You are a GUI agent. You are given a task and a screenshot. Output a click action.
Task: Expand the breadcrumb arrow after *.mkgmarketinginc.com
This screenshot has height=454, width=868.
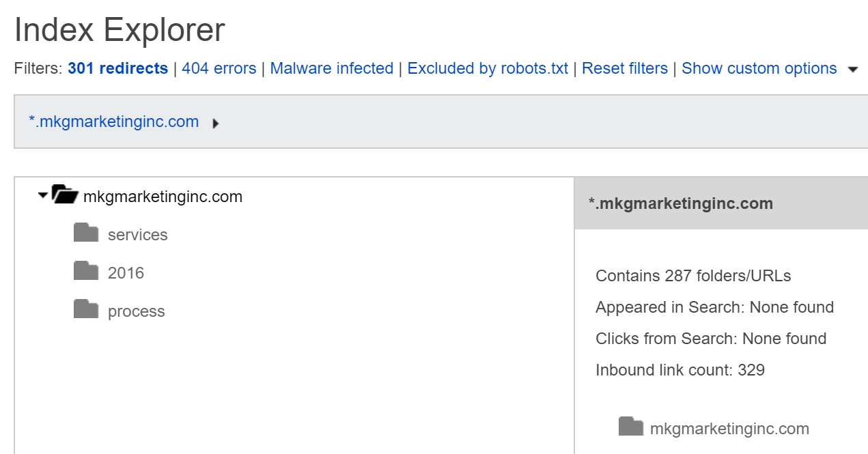216,124
